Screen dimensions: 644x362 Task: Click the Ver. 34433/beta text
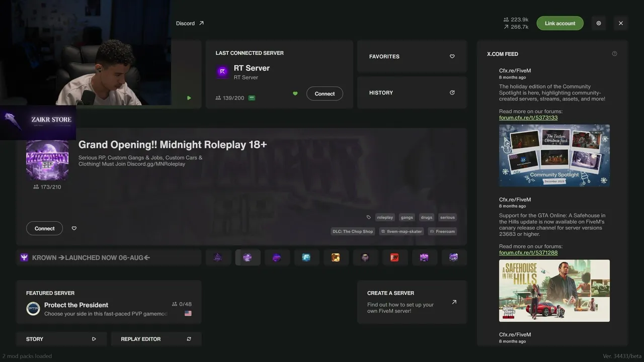(622, 356)
